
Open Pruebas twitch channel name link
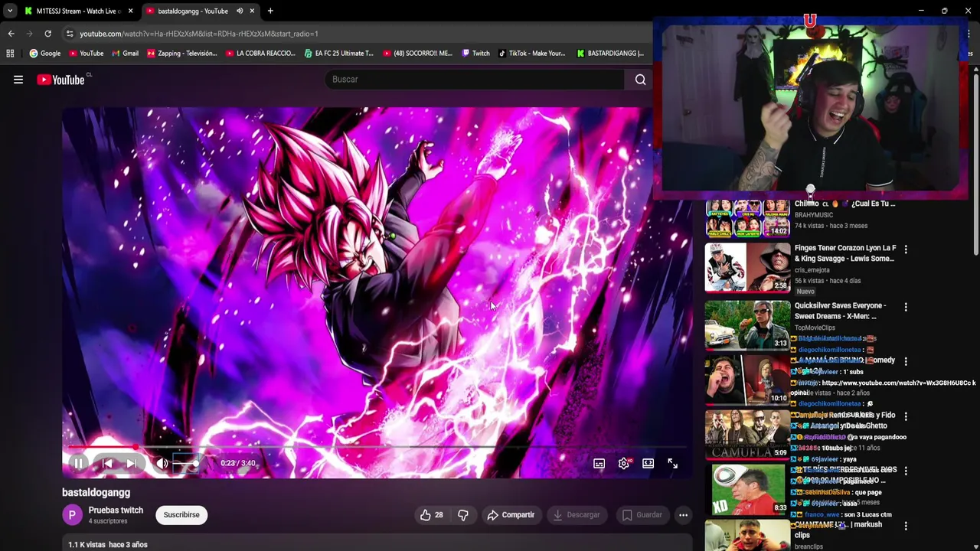[x=116, y=510]
